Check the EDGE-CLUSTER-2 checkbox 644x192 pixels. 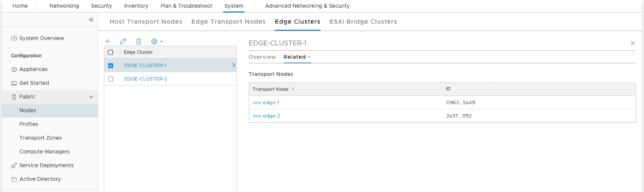coord(111,79)
